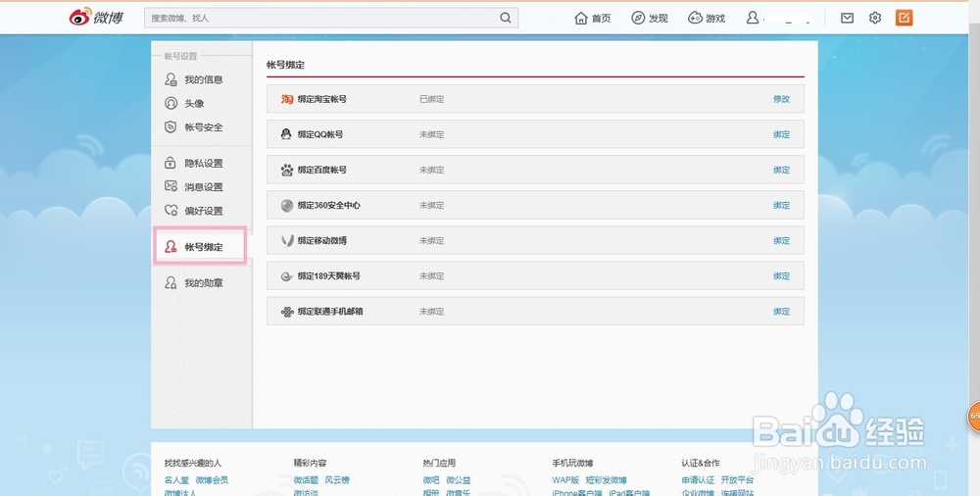
Task: Open 申请认证 footer link
Action: click(698, 480)
